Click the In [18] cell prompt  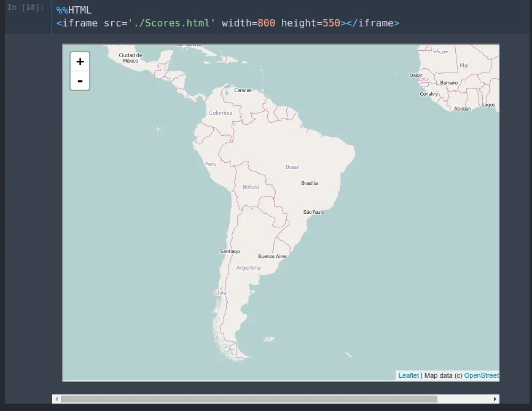click(26, 7)
